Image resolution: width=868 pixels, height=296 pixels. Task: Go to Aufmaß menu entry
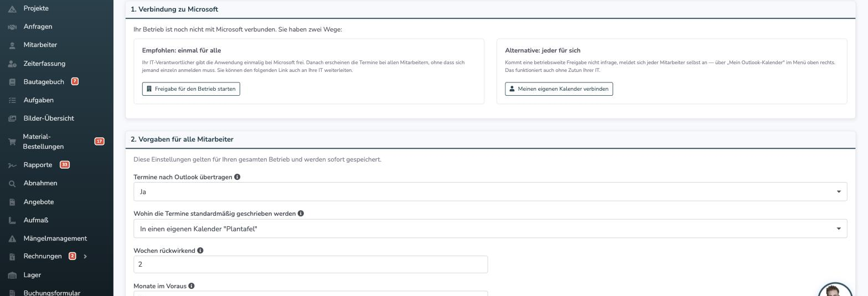point(36,220)
